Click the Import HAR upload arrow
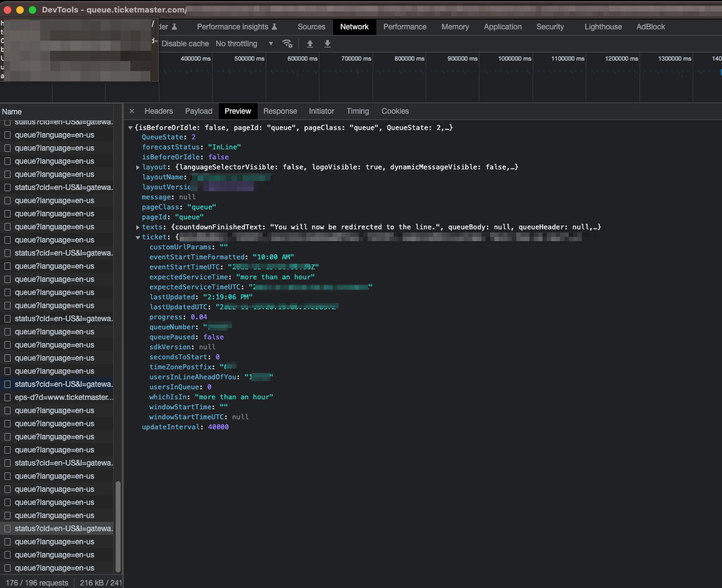This screenshot has height=588, width=722. point(310,44)
